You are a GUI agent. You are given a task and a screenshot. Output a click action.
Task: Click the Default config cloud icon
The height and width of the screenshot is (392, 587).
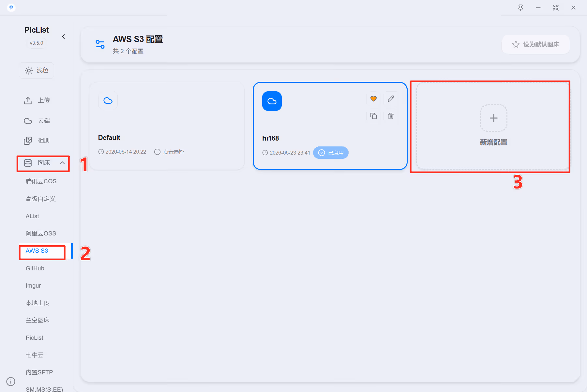108,100
